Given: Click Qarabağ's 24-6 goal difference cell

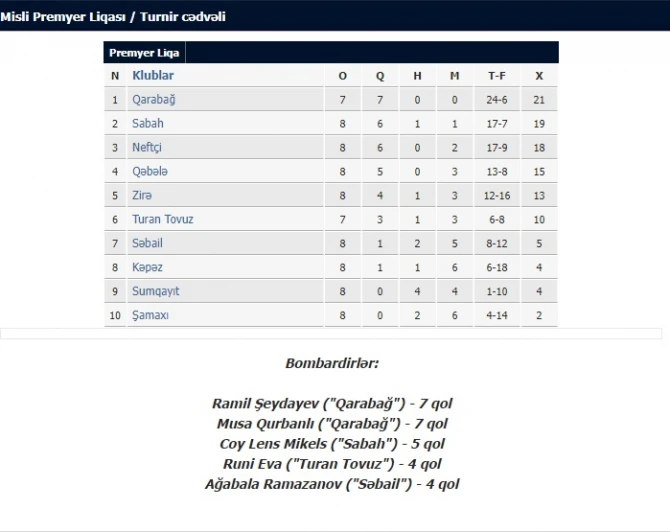Looking at the screenshot, I should [x=497, y=100].
